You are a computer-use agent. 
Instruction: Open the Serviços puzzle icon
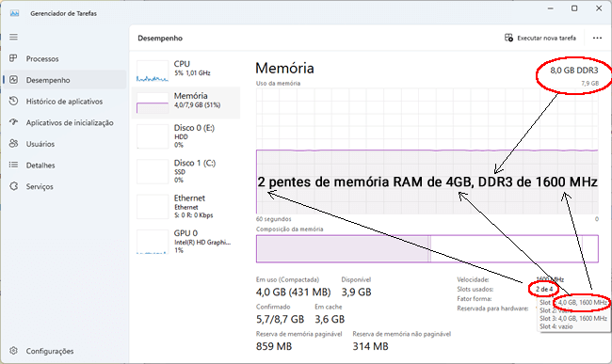pos(14,186)
